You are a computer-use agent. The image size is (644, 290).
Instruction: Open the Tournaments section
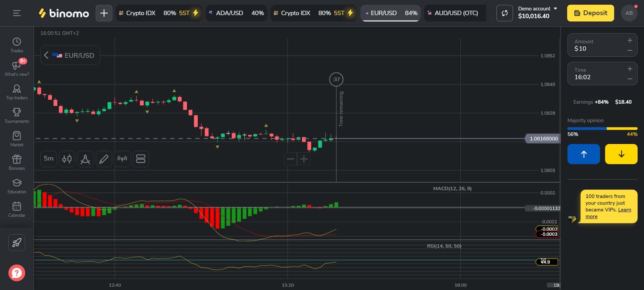pyautogui.click(x=17, y=115)
